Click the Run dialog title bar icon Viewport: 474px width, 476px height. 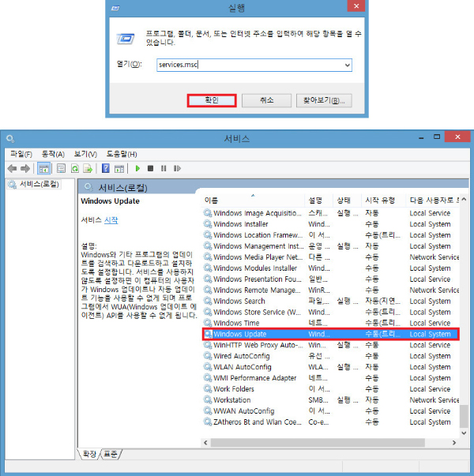pyautogui.click(x=115, y=8)
